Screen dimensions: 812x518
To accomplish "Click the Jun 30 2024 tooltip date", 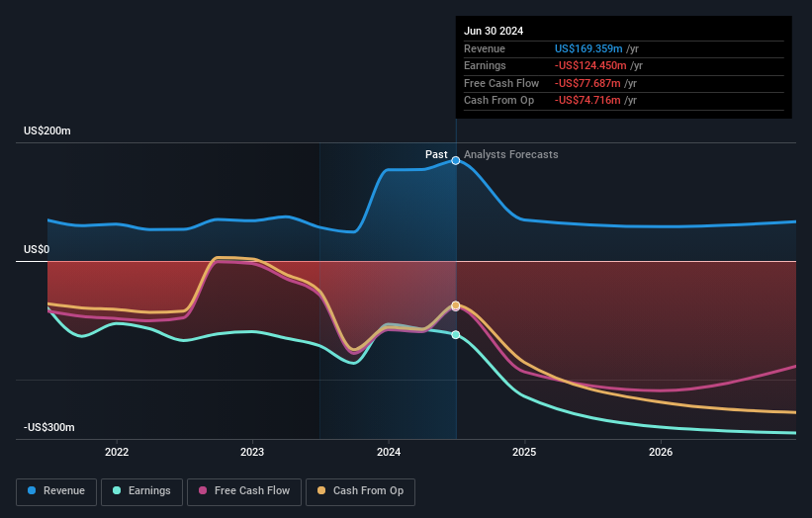I will click(x=494, y=31).
